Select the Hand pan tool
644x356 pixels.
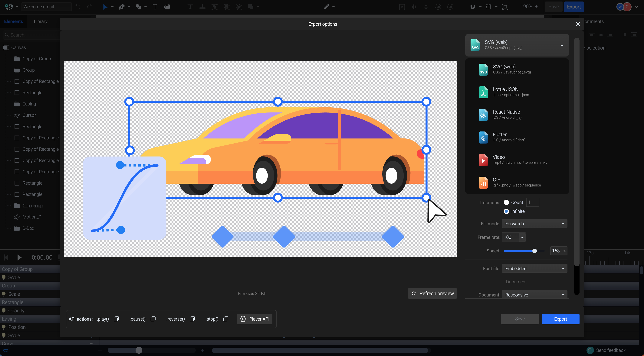click(167, 7)
